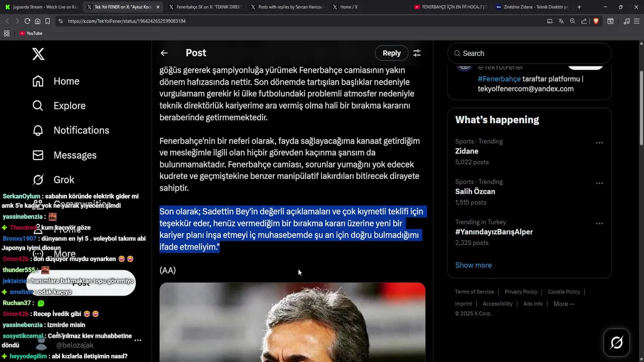
Task: Click #Fenerbahçe hashtag in profile bio
Action: point(499,79)
